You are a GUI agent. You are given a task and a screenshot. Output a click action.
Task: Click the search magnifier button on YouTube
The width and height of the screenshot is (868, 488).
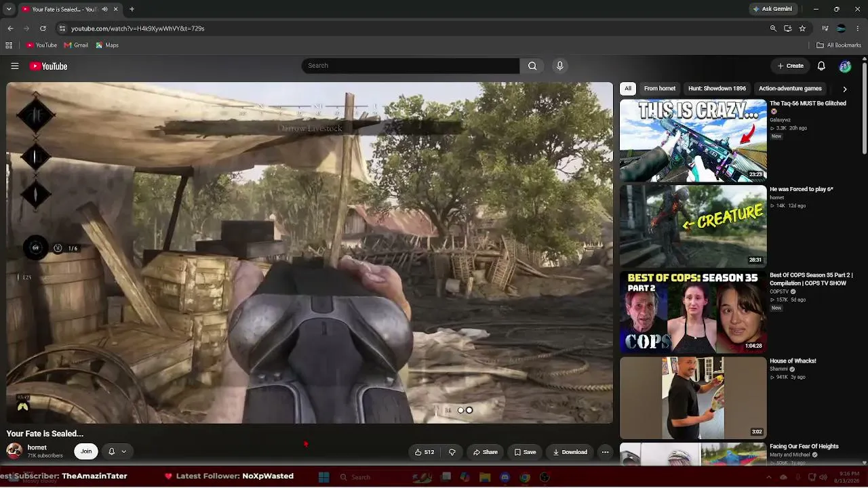coord(532,66)
